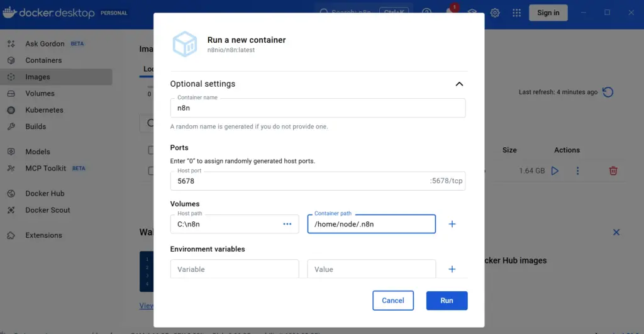Add environment variable with plus icon
644x334 pixels.
click(452, 269)
